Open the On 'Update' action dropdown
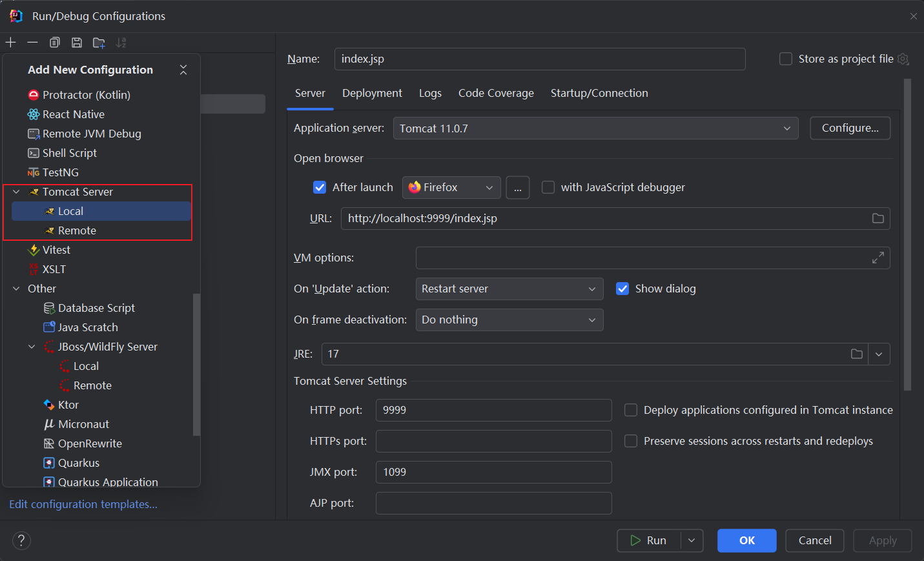Viewport: 924px width, 561px height. pyautogui.click(x=509, y=289)
